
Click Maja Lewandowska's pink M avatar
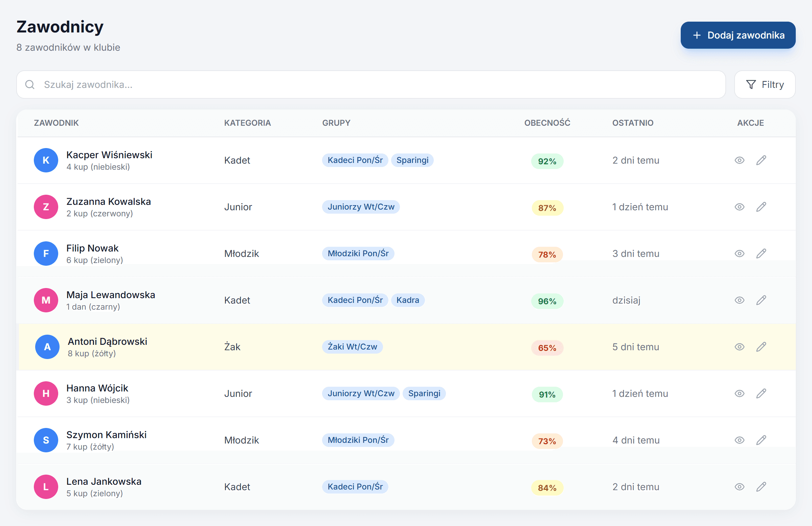[x=46, y=300]
